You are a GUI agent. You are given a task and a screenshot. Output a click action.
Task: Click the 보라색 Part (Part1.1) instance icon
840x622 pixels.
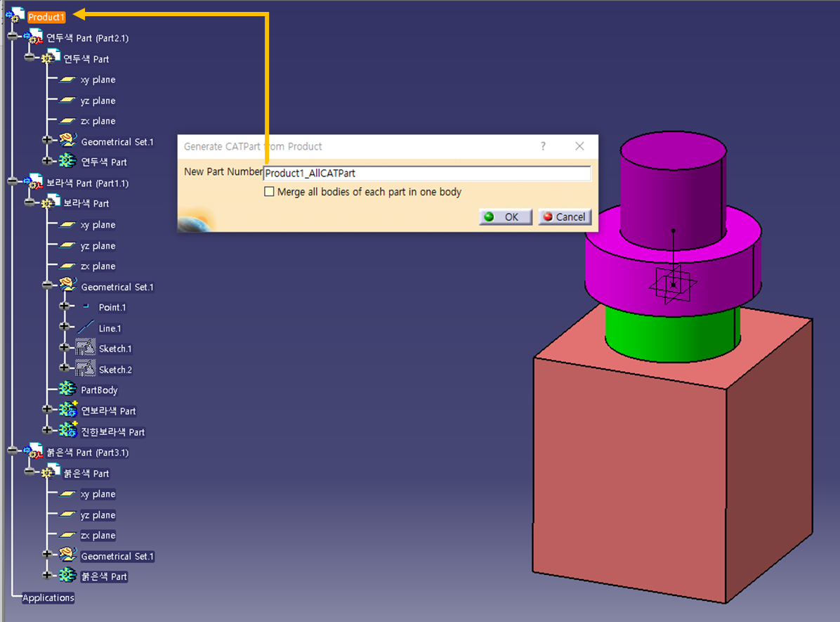[x=33, y=182]
